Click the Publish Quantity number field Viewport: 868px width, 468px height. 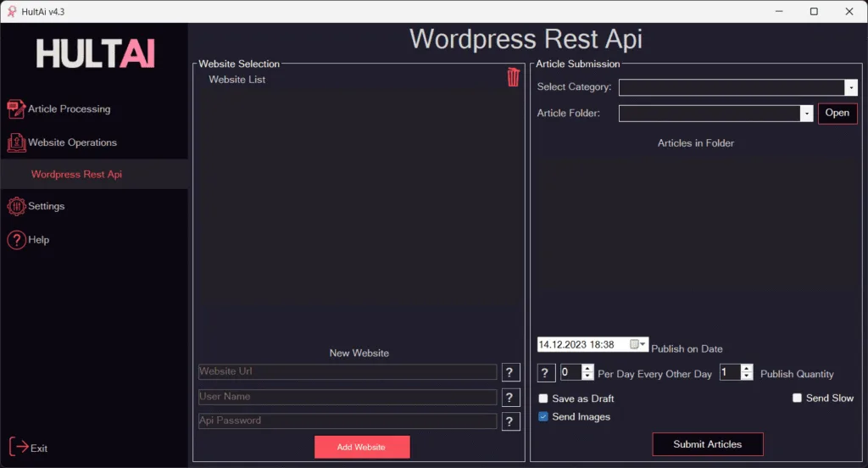point(730,372)
